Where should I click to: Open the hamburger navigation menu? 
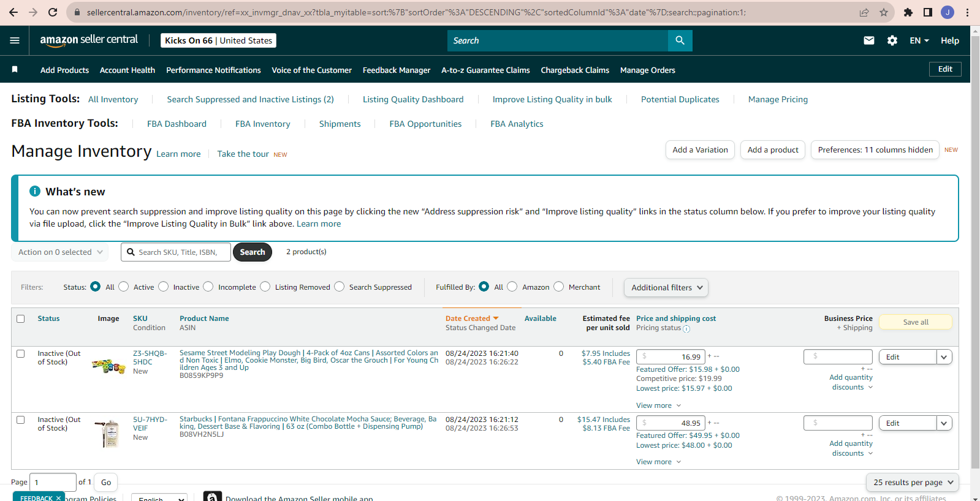15,40
